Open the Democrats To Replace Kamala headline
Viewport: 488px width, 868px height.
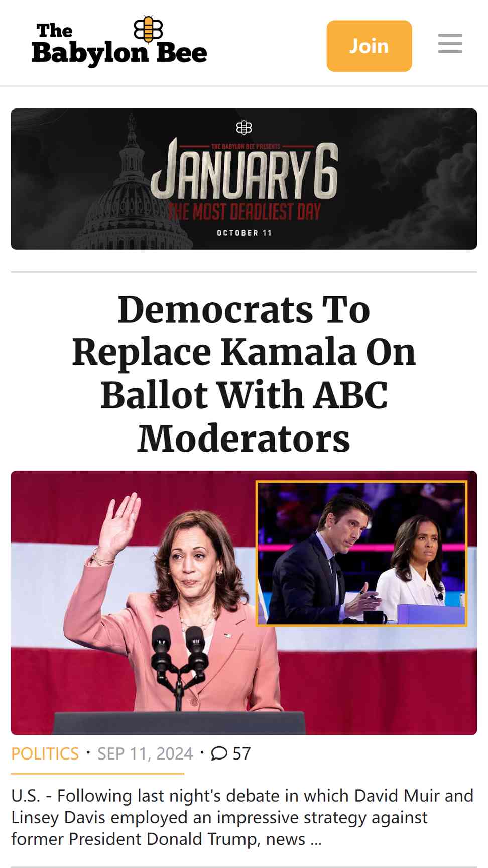pyautogui.click(x=244, y=373)
